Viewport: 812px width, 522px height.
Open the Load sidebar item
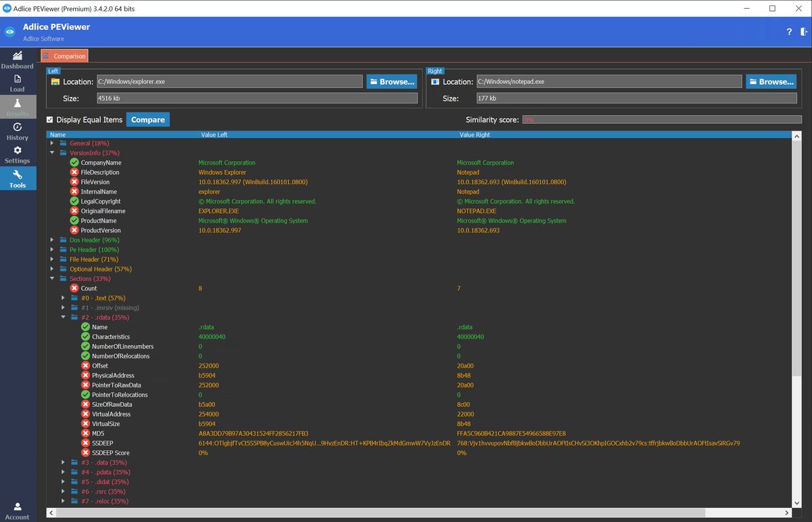pyautogui.click(x=17, y=83)
